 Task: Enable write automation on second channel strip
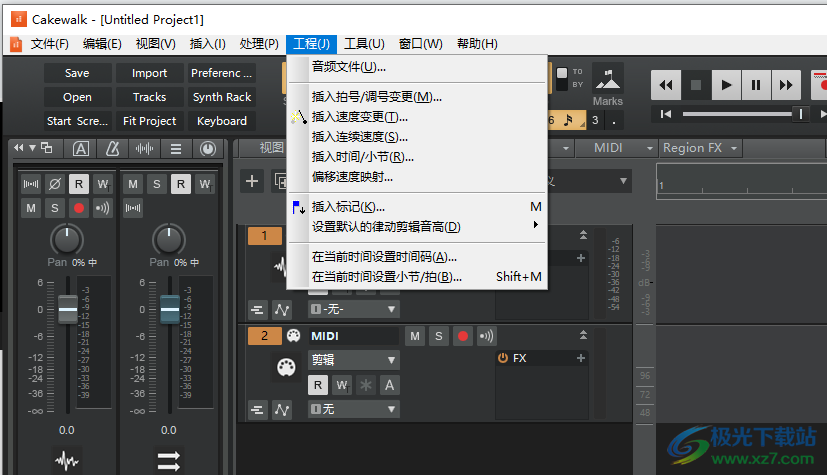pyautogui.click(x=205, y=184)
